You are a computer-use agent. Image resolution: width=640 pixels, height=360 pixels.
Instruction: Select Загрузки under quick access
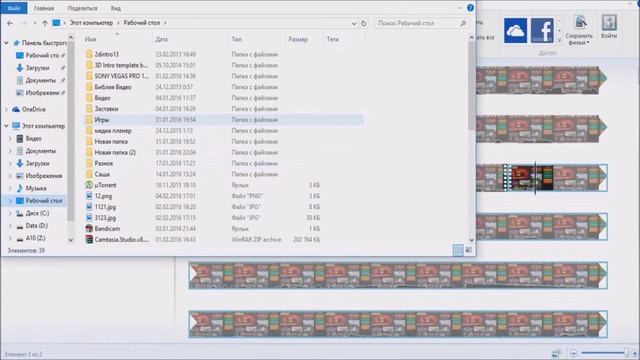(x=37, y=68)
